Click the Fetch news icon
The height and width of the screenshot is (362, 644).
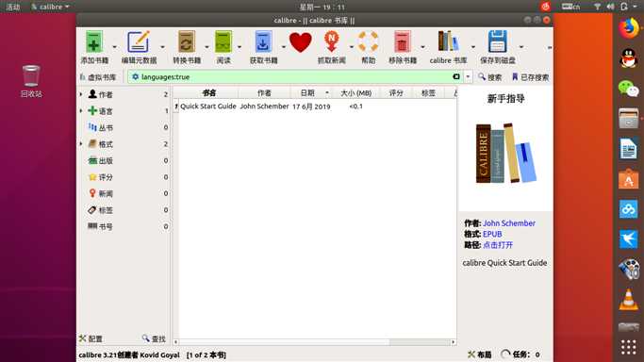(332, 41)
